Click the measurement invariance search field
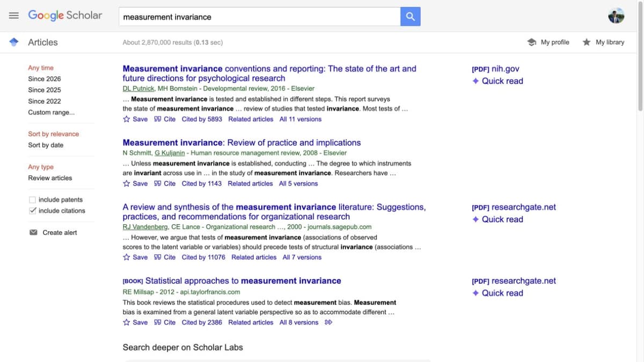644x362 pixels. pyautogui.click(x=259, y=17)
